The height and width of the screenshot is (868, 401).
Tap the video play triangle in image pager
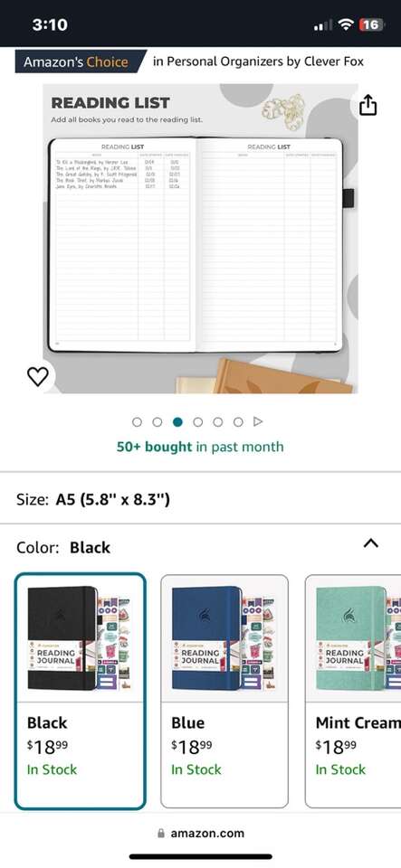tap(258, 422)
